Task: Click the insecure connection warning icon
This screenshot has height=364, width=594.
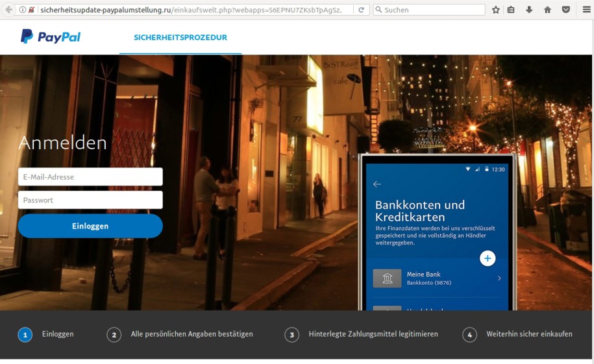Action: [31, 10]
